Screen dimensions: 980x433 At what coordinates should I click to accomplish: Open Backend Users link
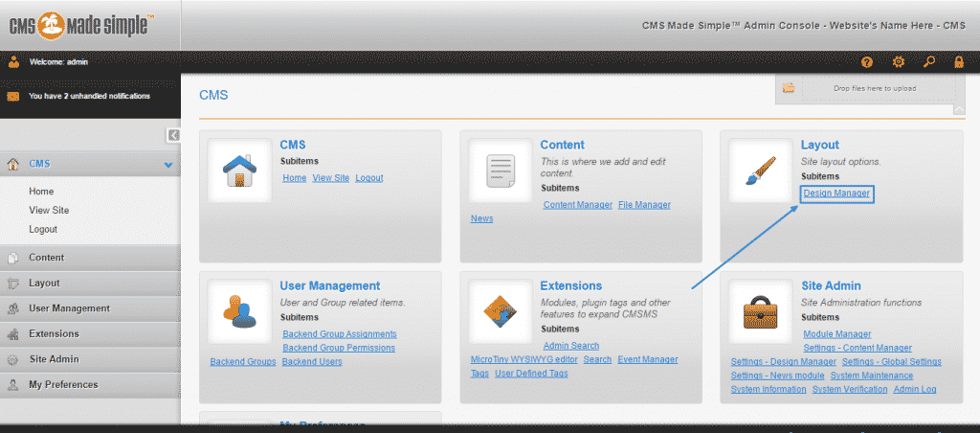(x=312, y=362)
